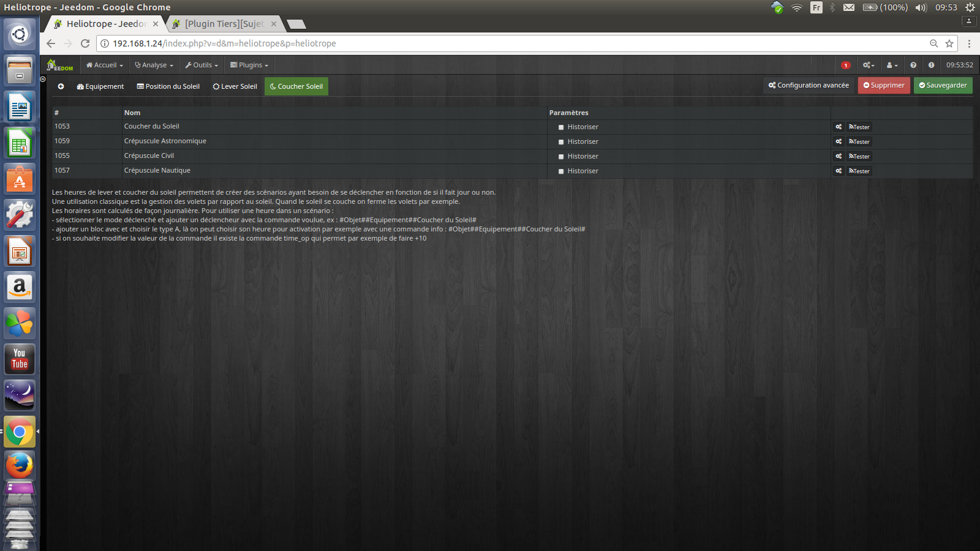The image size is (980, 551).
Task: Click the site information icon before URL
Action: [x=105, y=43]
